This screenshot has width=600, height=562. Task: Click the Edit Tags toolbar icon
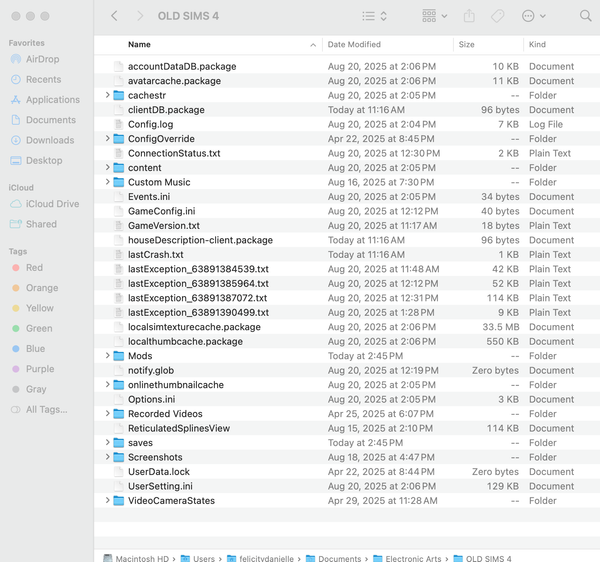pyautogui.click(x=497, y=16)
